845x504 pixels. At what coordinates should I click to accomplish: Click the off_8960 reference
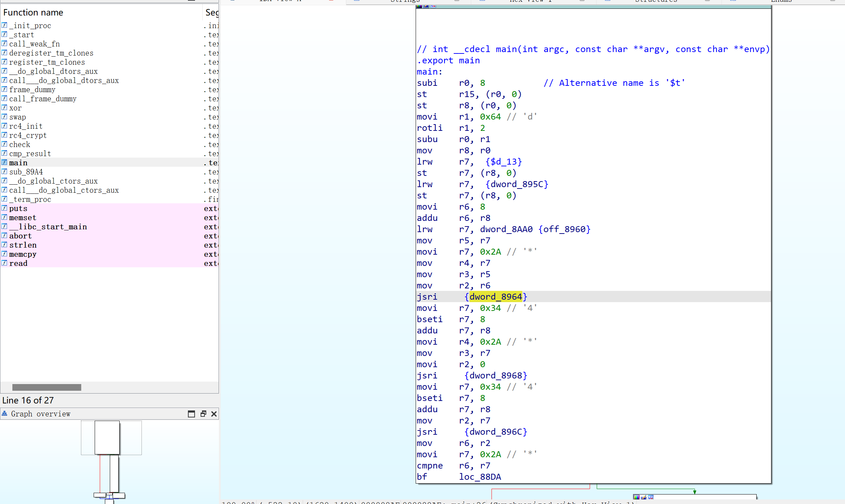coord(564,229)
